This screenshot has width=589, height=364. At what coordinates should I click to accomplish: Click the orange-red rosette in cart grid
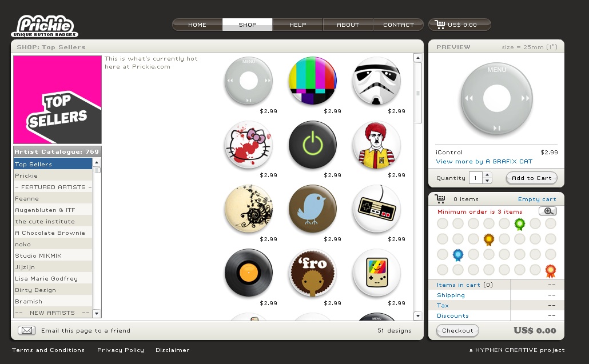point(550,270)
